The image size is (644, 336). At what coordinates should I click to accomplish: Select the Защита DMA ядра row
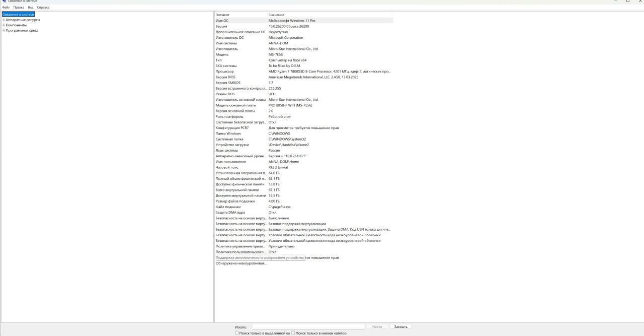(x=304, y=213)
